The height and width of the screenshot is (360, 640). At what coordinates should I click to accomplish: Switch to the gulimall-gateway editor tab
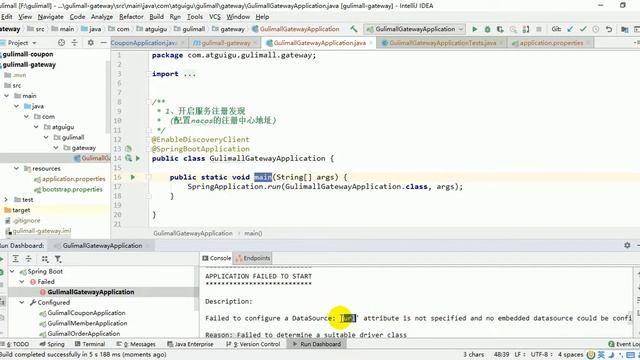tap(225, 42)
